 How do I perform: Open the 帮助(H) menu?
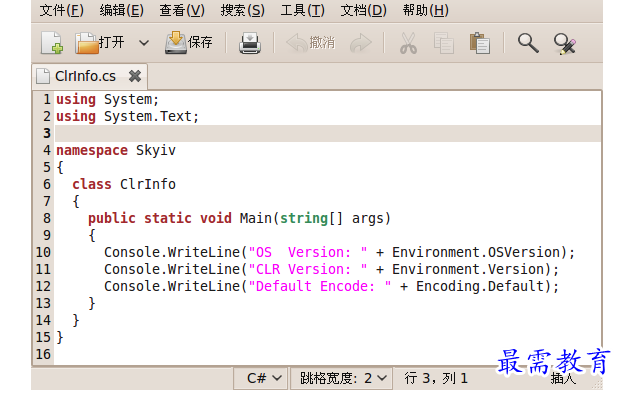point(426,10)
